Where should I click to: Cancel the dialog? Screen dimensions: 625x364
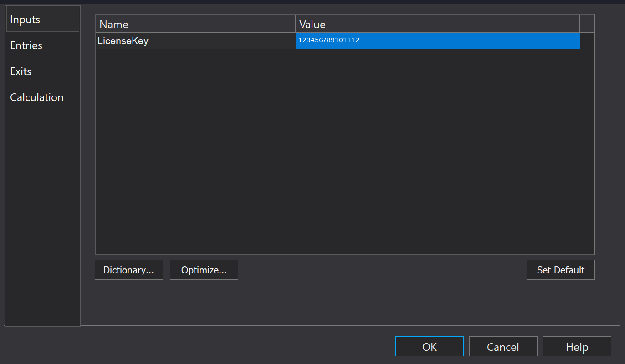click(503, 347)
